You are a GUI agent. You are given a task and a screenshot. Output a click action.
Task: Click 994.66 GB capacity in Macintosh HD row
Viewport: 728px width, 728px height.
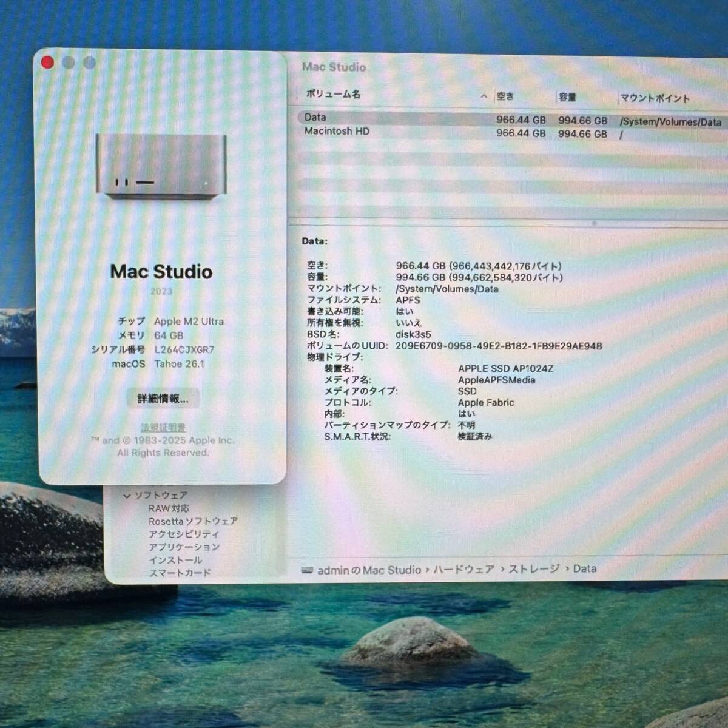pos(582,134)
